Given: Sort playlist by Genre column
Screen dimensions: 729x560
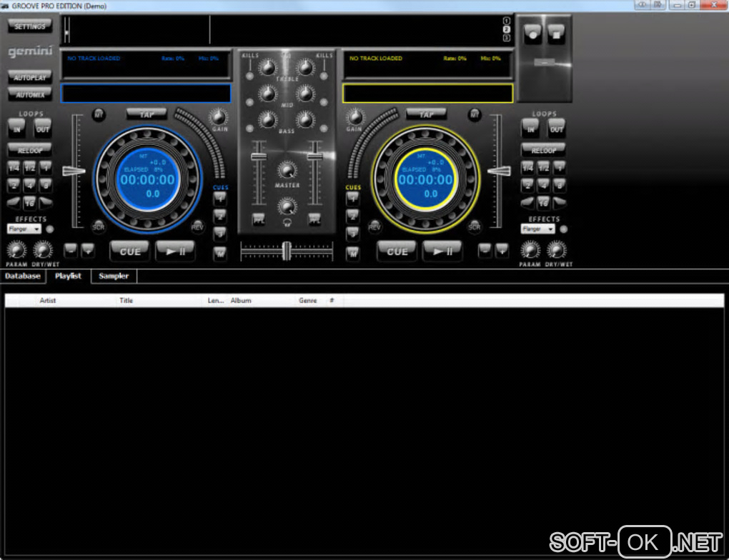Looking at the screenshot, I should 312,300.
